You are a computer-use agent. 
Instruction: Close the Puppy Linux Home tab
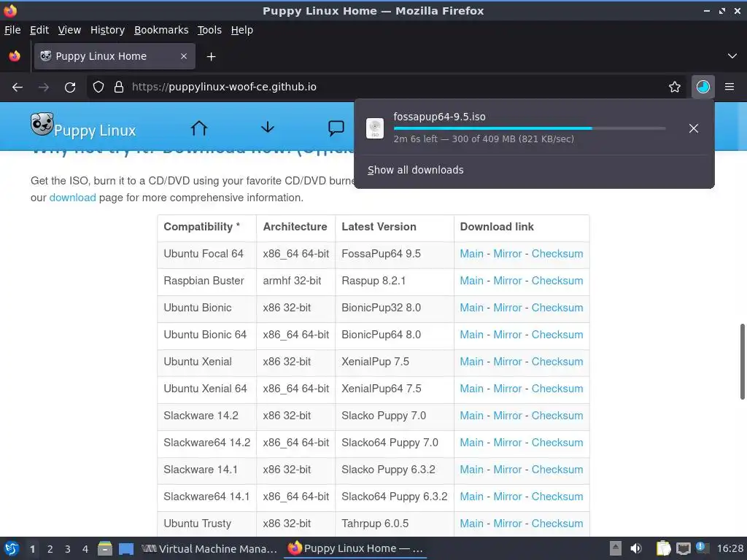coord(184,56)
